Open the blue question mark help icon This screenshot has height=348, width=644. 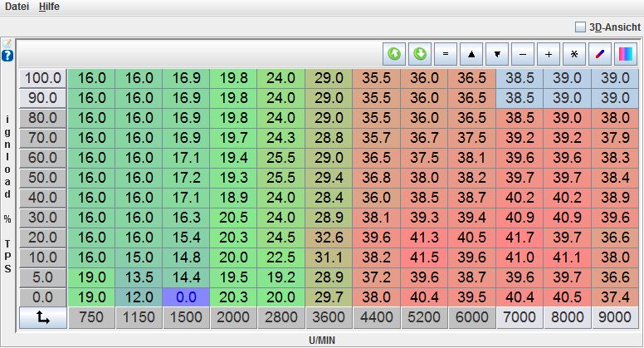[x=7, y=56]
